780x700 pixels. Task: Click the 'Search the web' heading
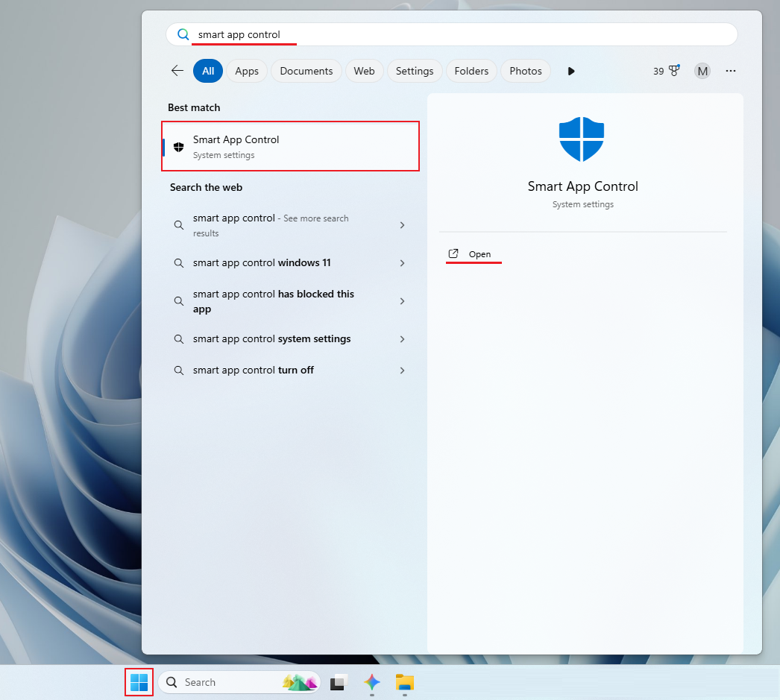pyautogui.click(x=206, y=187)
